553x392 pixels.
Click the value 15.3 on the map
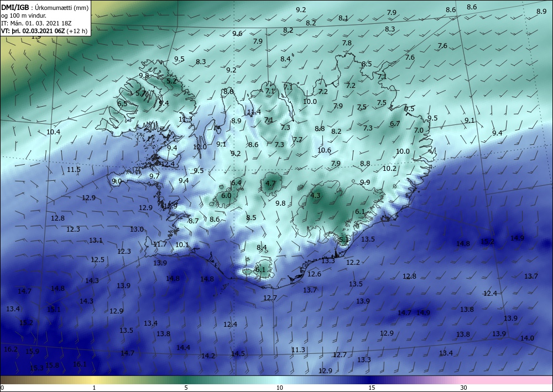pos(36,368)
